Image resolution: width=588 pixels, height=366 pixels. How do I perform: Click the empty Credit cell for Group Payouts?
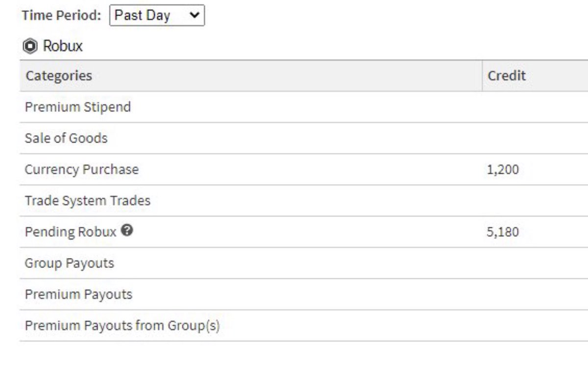click(x=534, y=263)
